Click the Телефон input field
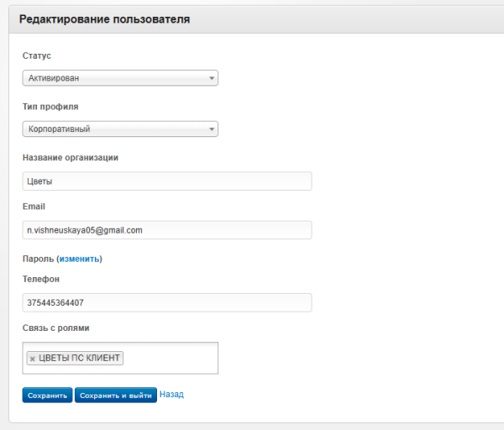This screenshot has width=504, height=430. point(167,302)
